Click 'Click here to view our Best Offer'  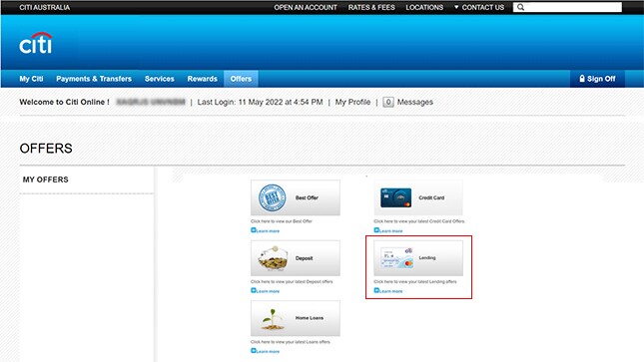click(x=282, y=221)
